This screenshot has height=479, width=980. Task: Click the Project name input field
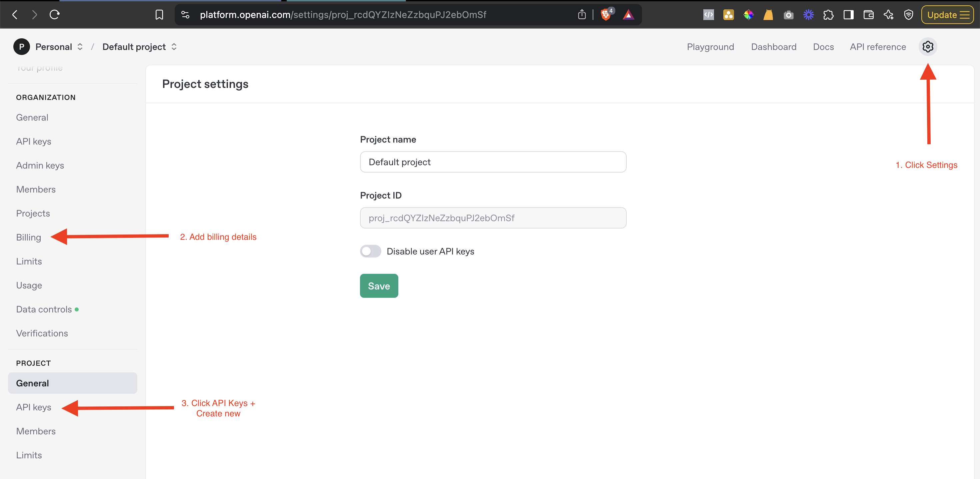click(x=493, y=162)
